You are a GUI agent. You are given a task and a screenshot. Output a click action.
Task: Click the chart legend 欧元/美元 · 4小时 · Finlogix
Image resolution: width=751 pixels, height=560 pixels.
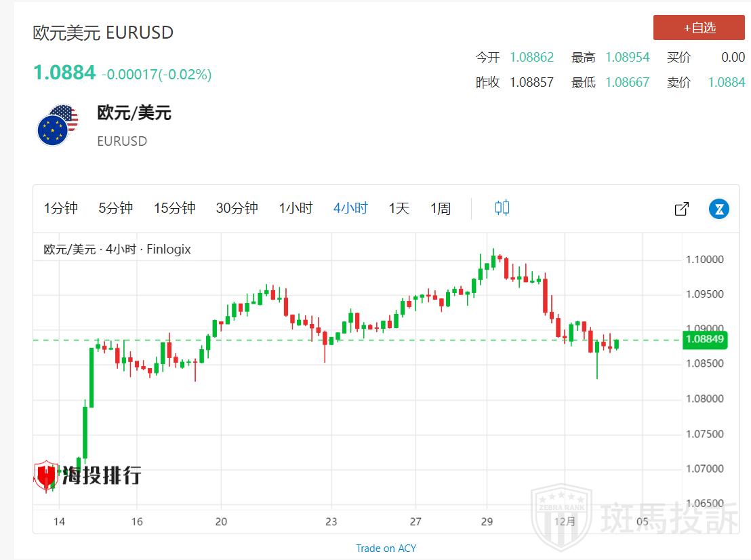tap(117, 249)
